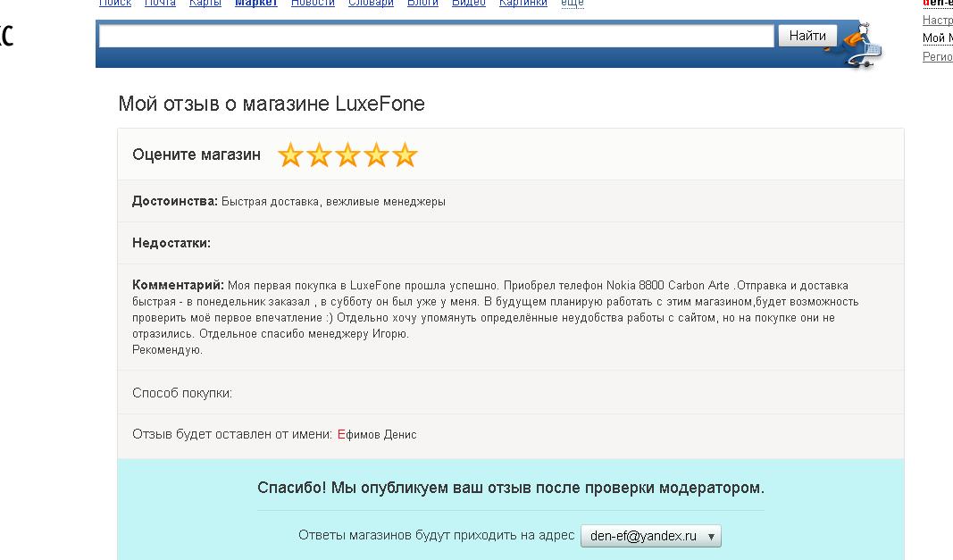
Task: Open the den-ef@yandex.ru address dropdown
Action: click(650, 536)
